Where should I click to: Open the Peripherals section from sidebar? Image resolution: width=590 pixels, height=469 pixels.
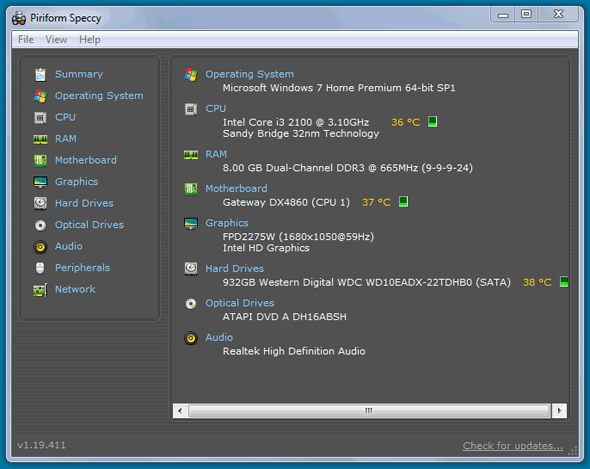coord(82,268)
